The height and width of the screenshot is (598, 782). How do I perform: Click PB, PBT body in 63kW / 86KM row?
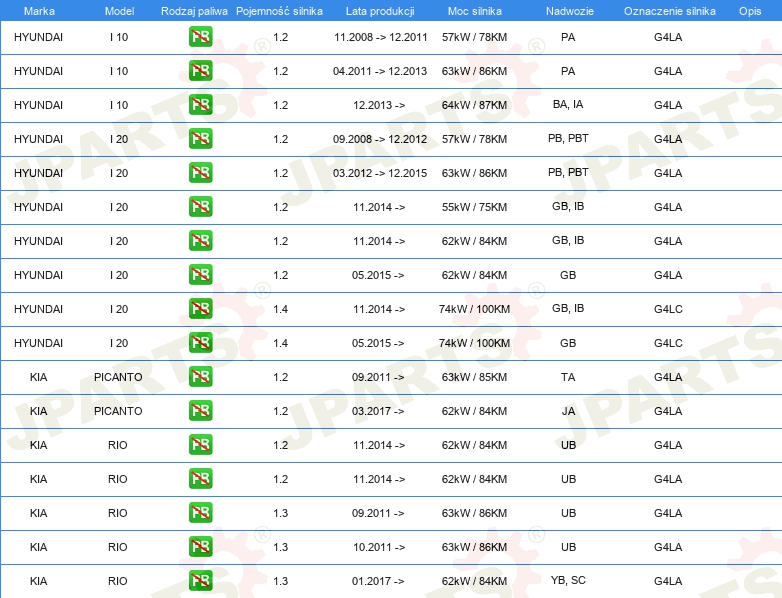pyautogui.click(x=568, y=172)
